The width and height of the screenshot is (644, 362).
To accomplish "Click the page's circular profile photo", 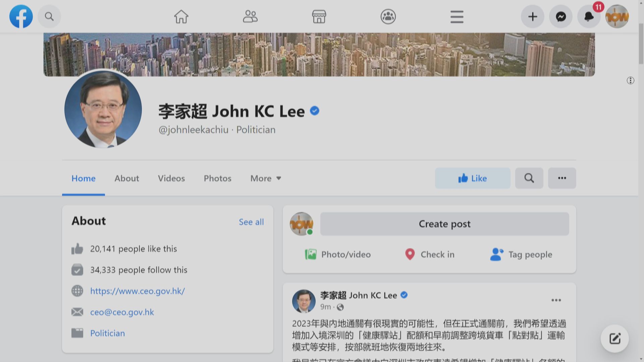I will tap(103, 109).
